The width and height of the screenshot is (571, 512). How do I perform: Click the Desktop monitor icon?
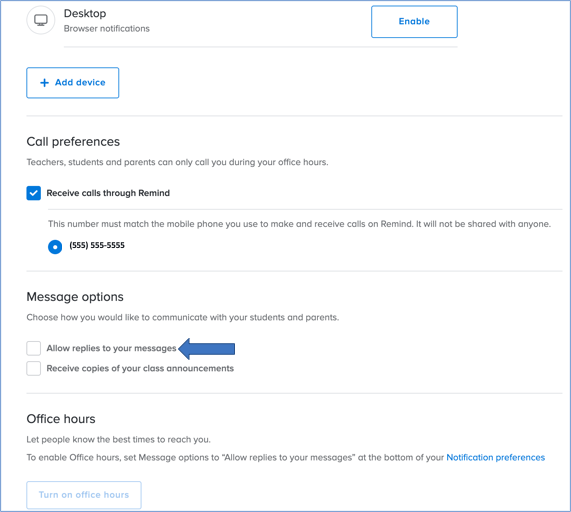[x=41, y=20]
